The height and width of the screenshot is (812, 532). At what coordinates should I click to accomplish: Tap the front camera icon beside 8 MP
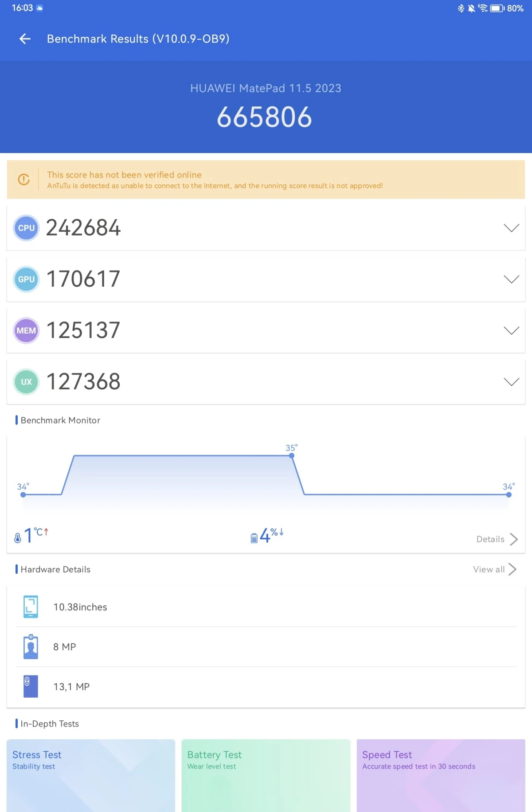[31, 647]
